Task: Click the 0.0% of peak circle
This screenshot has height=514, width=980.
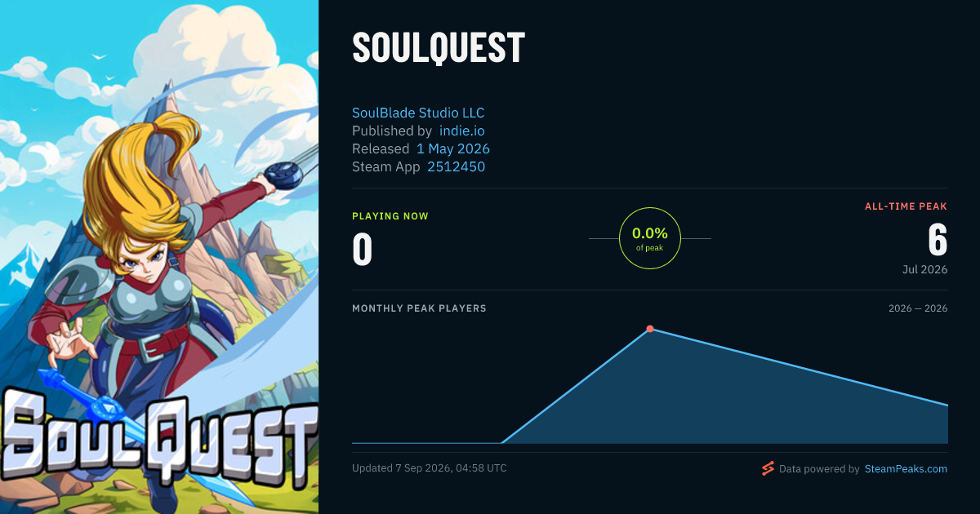Action: pos(650,238)
